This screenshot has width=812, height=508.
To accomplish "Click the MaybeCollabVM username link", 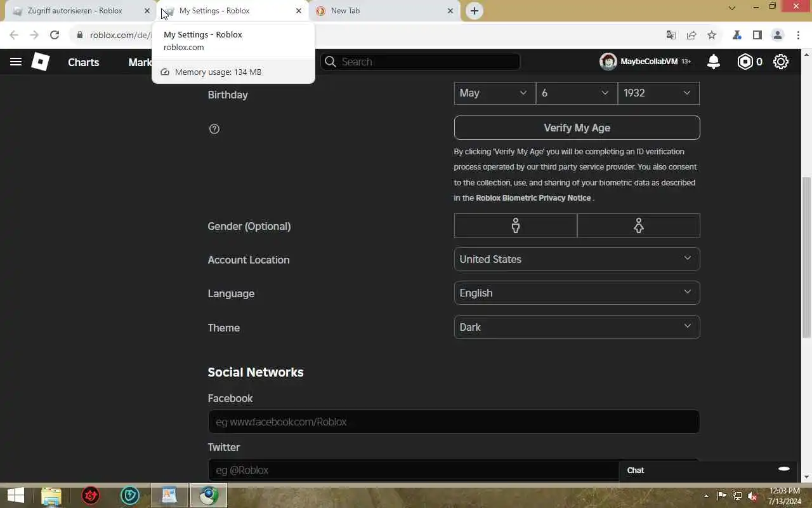I will pos(649,62).
